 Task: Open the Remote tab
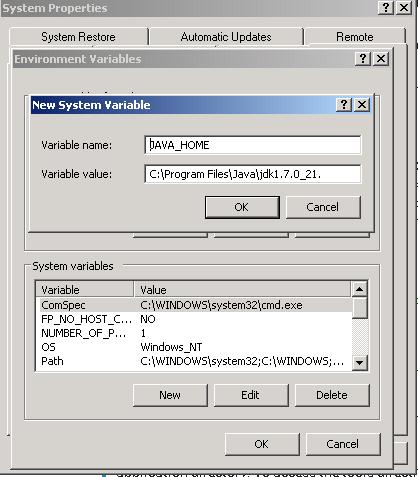coord(355,37)
